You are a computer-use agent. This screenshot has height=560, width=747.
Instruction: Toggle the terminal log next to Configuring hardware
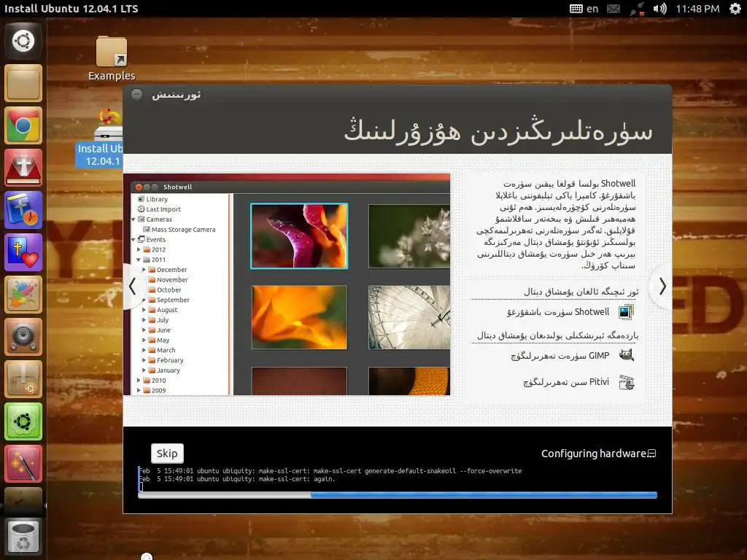(x=652, y=454)
